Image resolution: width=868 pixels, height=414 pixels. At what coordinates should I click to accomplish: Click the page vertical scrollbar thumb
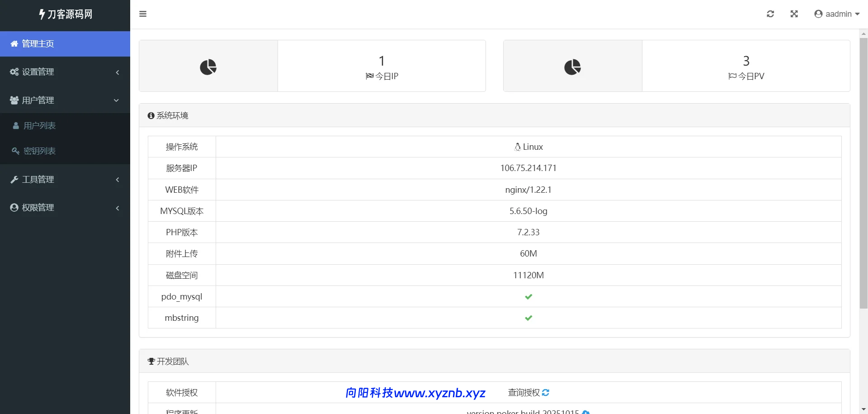863,172
